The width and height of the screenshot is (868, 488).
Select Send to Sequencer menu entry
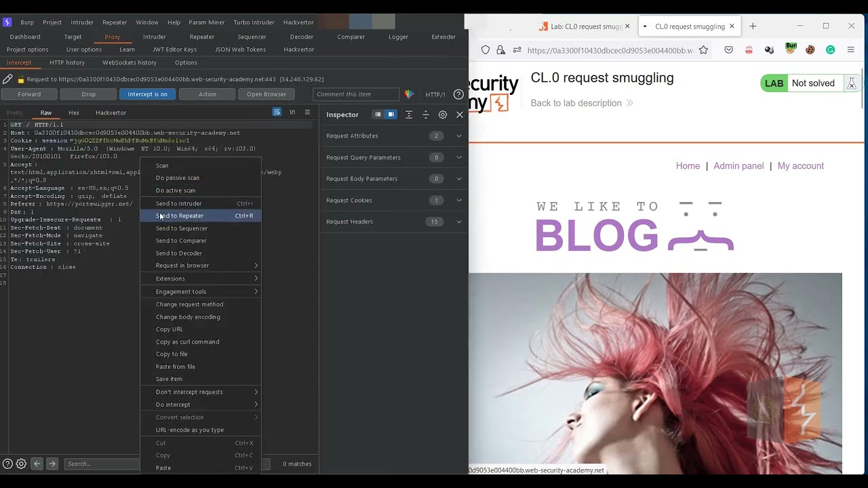(x=201, y=228)
